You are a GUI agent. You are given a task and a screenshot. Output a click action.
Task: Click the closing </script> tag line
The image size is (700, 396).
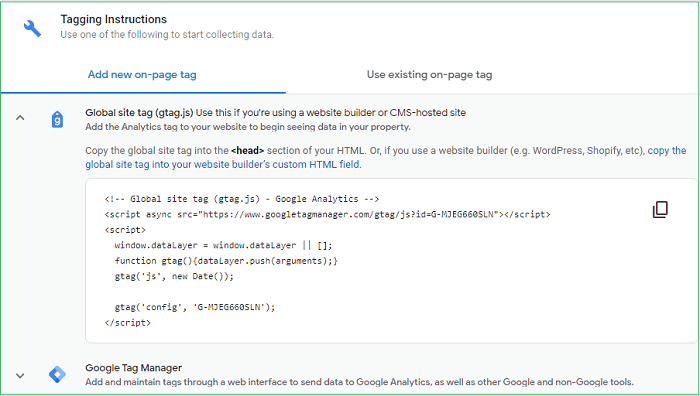(128, 322)
